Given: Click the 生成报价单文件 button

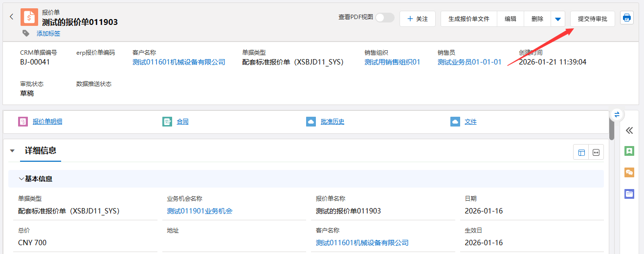Looking at the screenshot, I should [469, 19].
